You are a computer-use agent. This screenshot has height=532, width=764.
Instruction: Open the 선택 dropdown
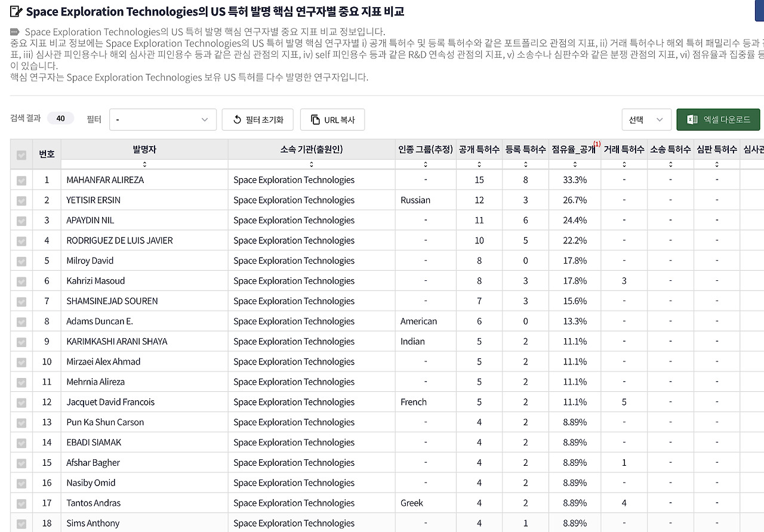pos(646,119)
